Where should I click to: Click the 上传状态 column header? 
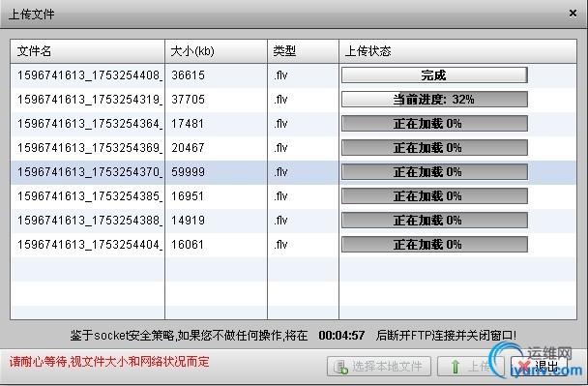tap(457, 51)
